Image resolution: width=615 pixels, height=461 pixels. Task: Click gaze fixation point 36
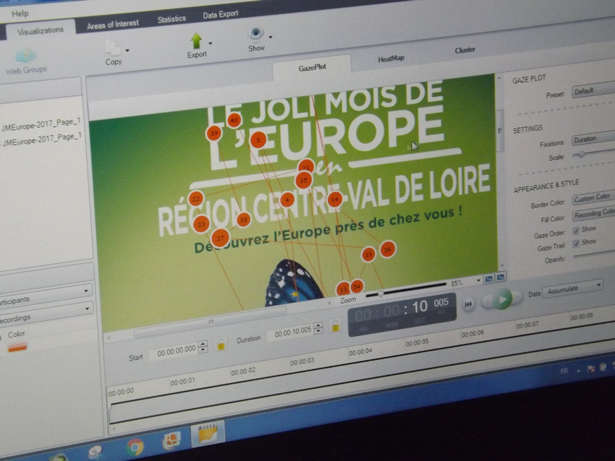(388, 249)
